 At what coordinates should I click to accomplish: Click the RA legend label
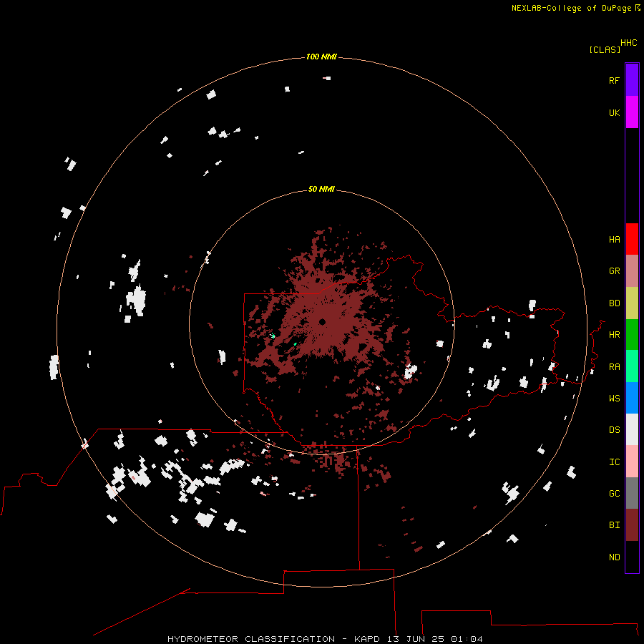(615, 367)
